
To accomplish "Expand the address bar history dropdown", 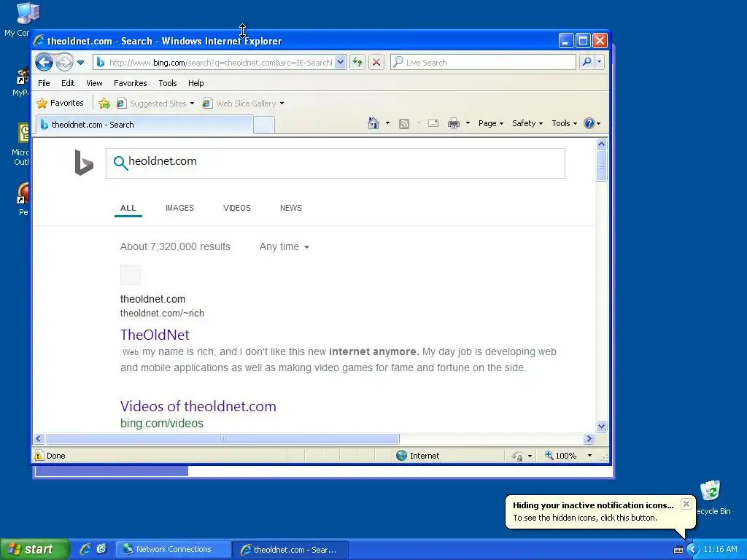I will point(340,63).
